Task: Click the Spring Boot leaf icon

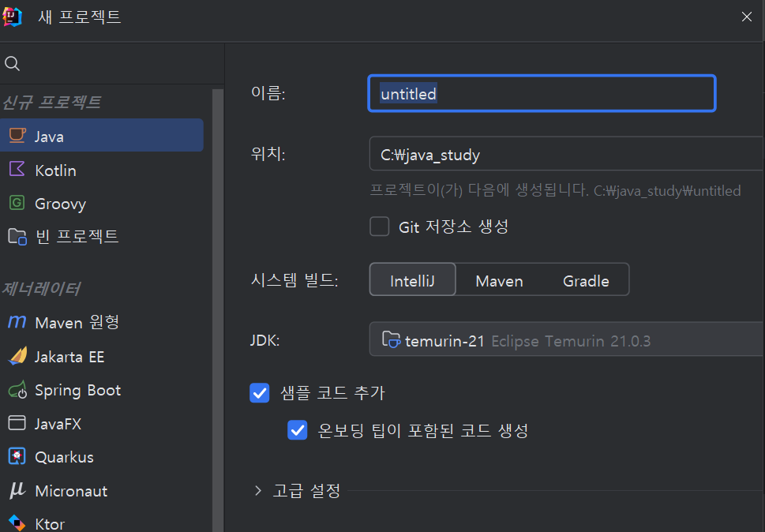Action: pos(17,390)
